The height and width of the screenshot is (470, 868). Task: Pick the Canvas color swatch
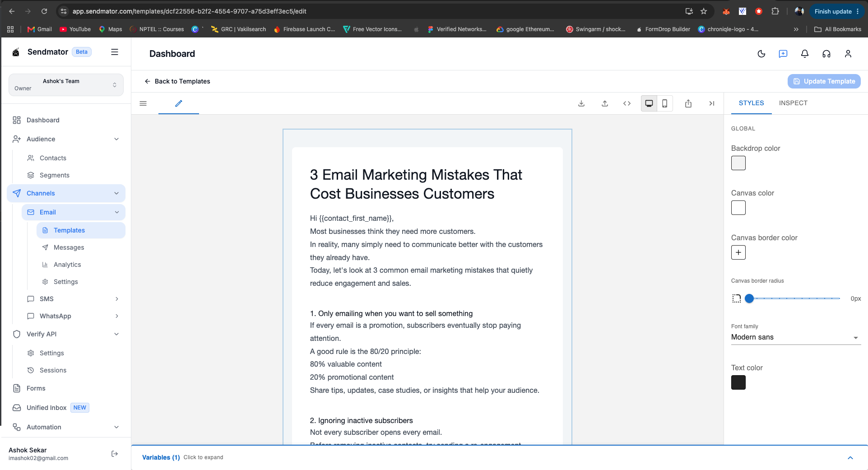click(x=738, y=208)
